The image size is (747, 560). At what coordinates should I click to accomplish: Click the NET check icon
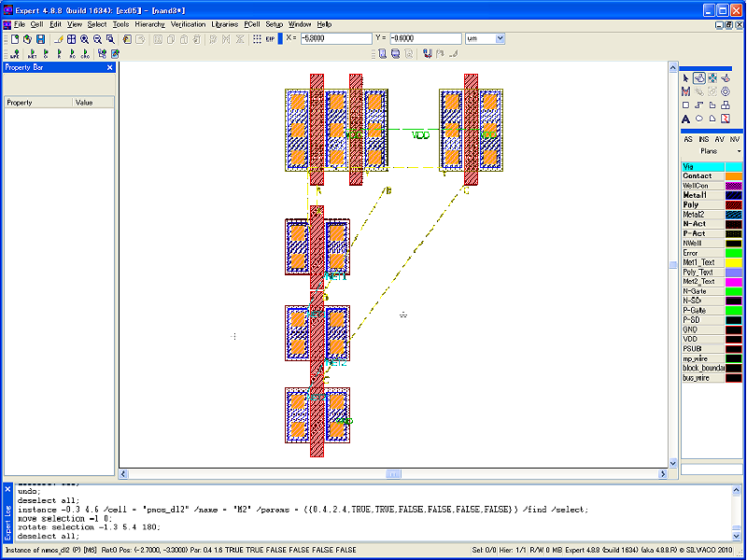tap(32, 54)
